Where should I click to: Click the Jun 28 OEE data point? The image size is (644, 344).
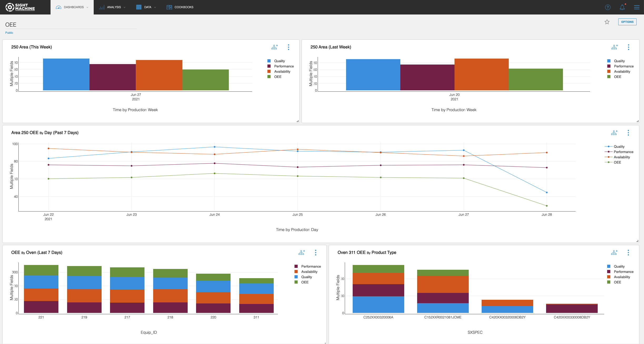click(x=547, y=206)
